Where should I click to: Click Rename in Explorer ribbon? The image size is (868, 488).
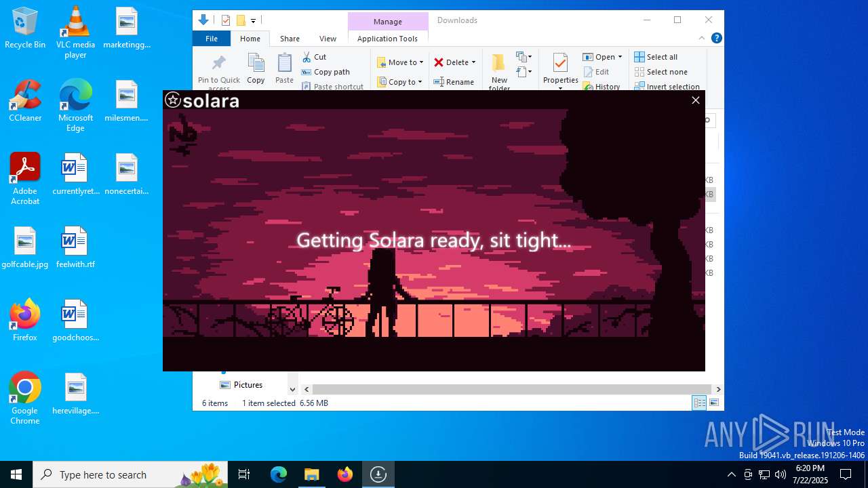click(x=454, y=82)
